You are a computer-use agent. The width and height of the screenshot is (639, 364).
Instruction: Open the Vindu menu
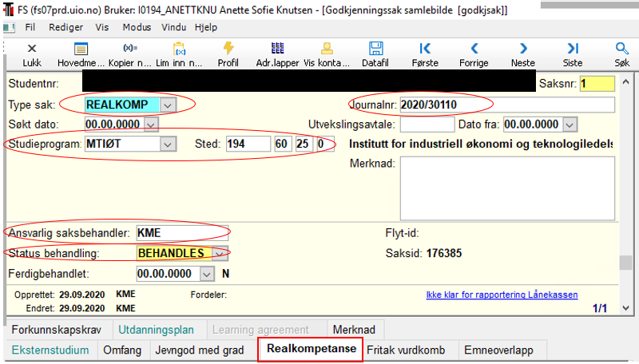173,27
